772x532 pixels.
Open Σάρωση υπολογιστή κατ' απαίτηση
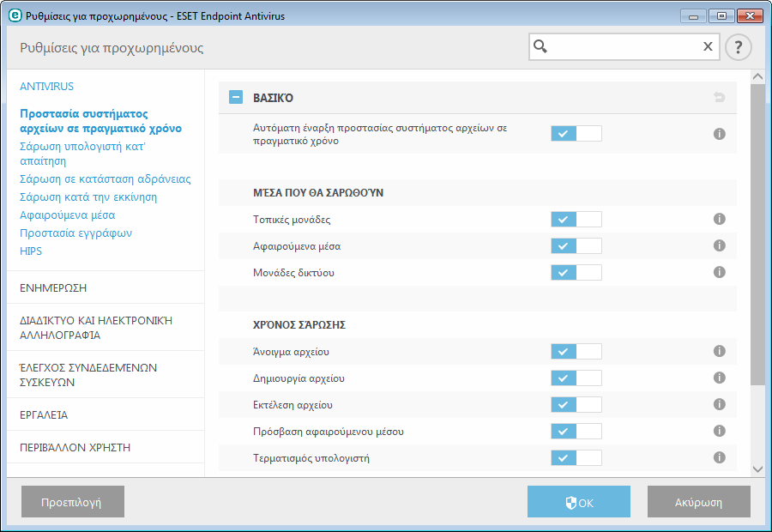tap(82, 154)
